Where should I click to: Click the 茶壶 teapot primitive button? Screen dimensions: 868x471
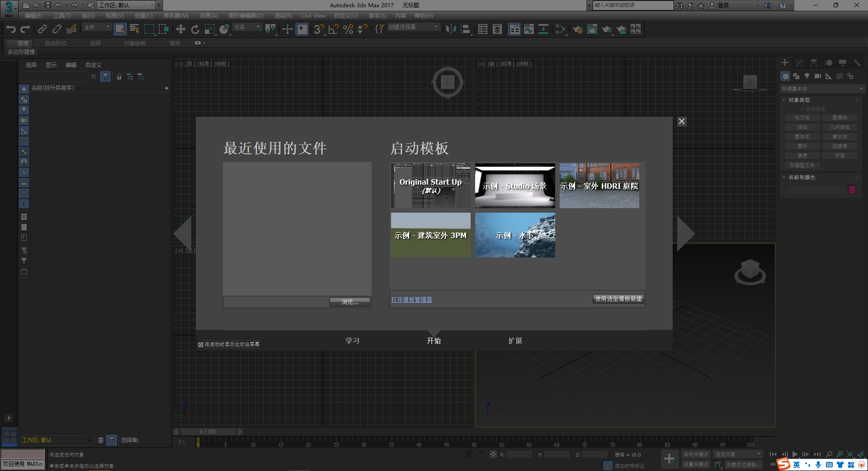pyautogui.click(x=802, y=156)
